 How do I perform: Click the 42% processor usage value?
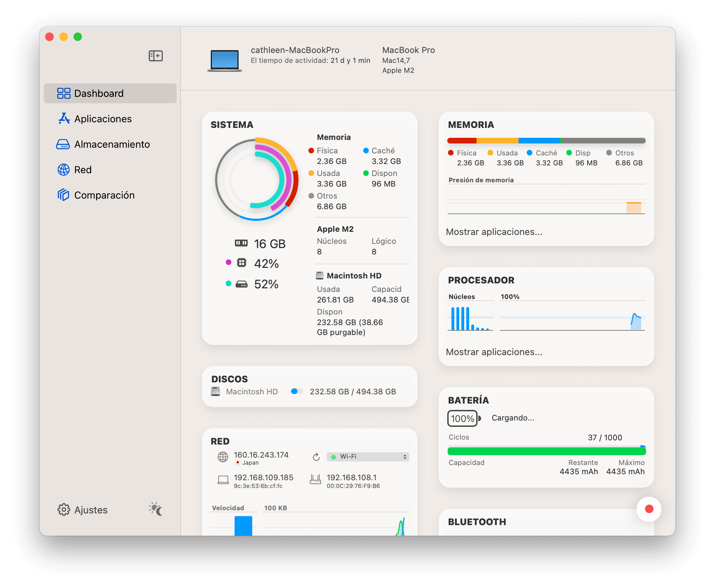click(x=266, y=263)
